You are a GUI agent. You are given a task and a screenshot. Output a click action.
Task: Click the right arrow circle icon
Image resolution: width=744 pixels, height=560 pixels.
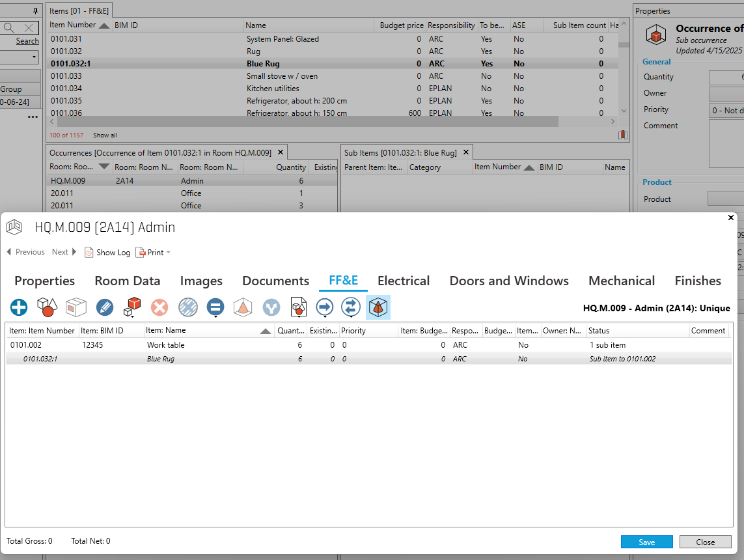tap(324, 307)
